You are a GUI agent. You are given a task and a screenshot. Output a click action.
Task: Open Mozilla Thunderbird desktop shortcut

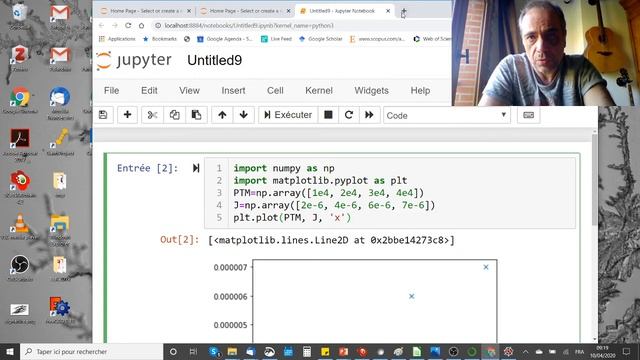(60, 103)
